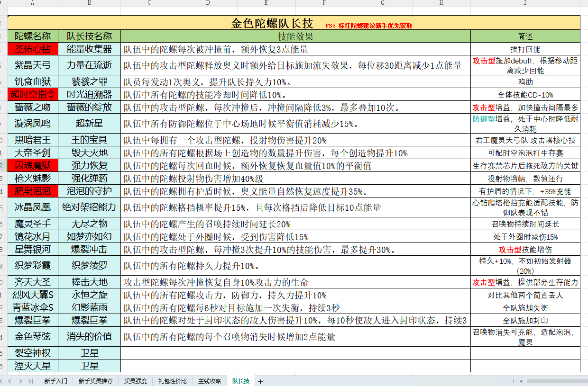Click the 金色琴弦 cell
588x386 pixels.
[x=33, y=337]
